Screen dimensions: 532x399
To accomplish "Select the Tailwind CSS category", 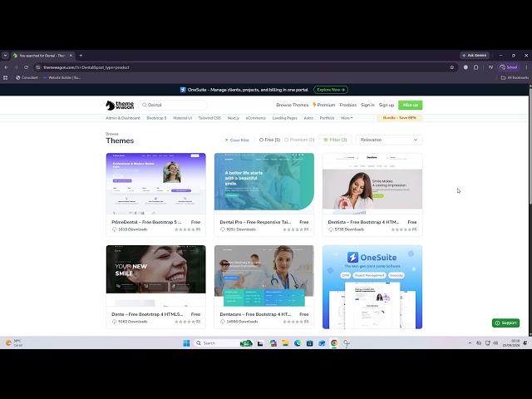I will pos(209,118).
